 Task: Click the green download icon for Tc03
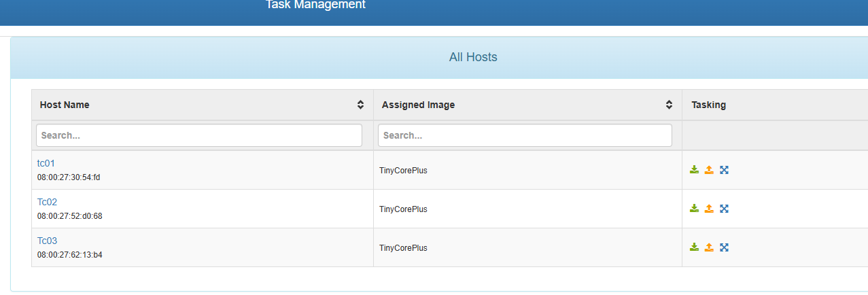coord(694,247)
